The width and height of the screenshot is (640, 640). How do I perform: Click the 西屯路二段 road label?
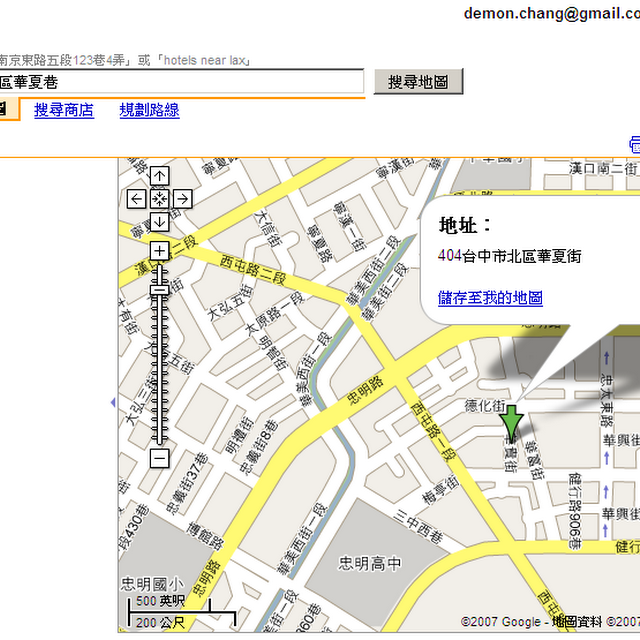[x=253, y=269]
